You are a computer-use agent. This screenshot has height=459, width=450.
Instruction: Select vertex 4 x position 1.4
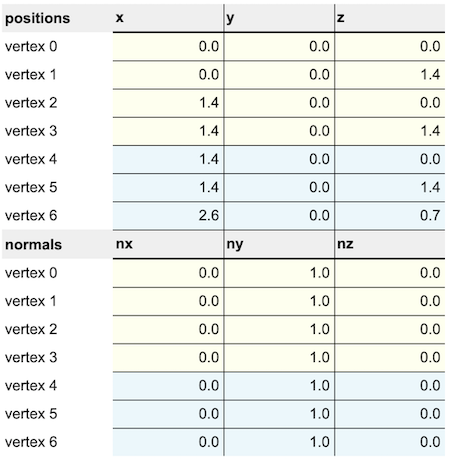(x=168, y=159)
